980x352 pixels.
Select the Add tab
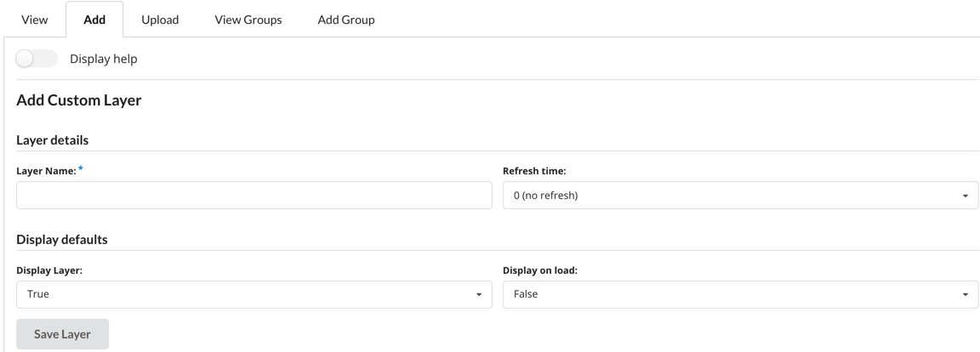pos(94,20)
